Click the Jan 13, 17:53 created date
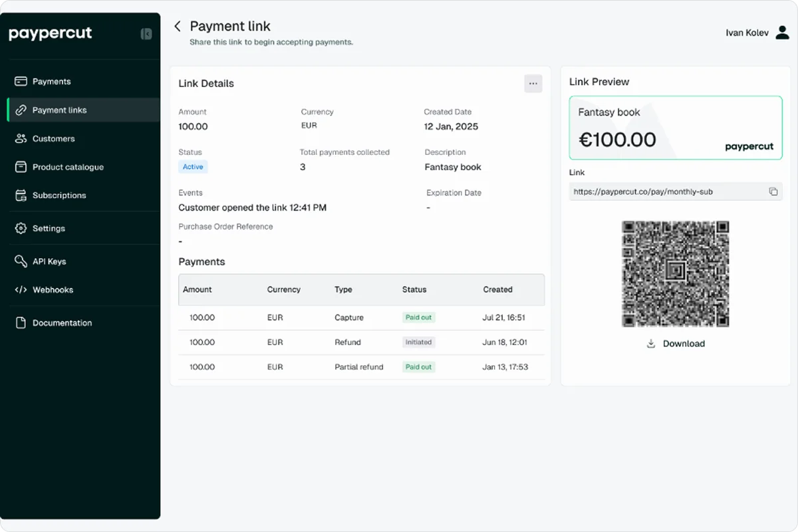798x532 pixels. pyautogui.click(x=505, y=366)
